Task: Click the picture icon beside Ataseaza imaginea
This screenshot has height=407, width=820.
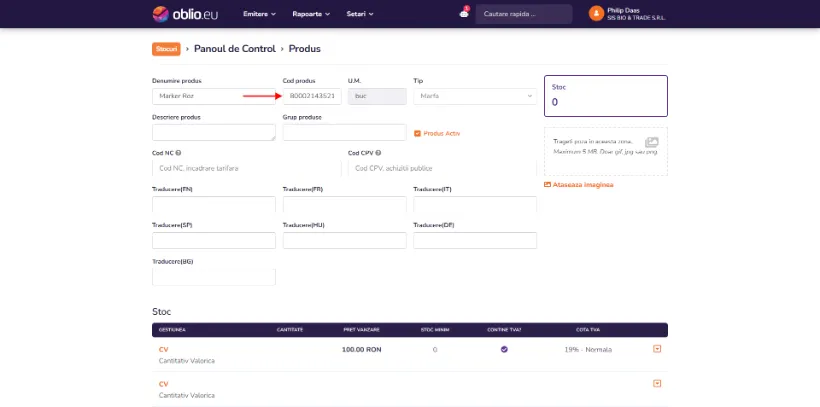Action: point(548,185)
